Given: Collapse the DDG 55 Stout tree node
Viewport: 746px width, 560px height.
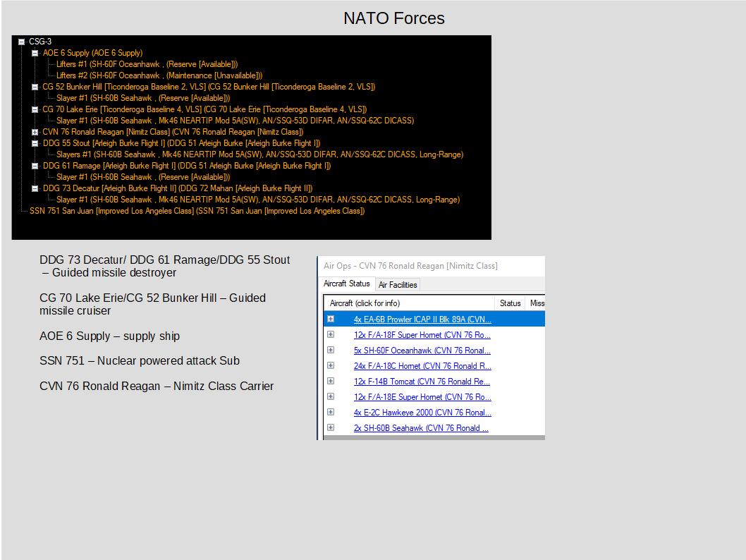Looking at the screenshot, I should pos(35,143).
